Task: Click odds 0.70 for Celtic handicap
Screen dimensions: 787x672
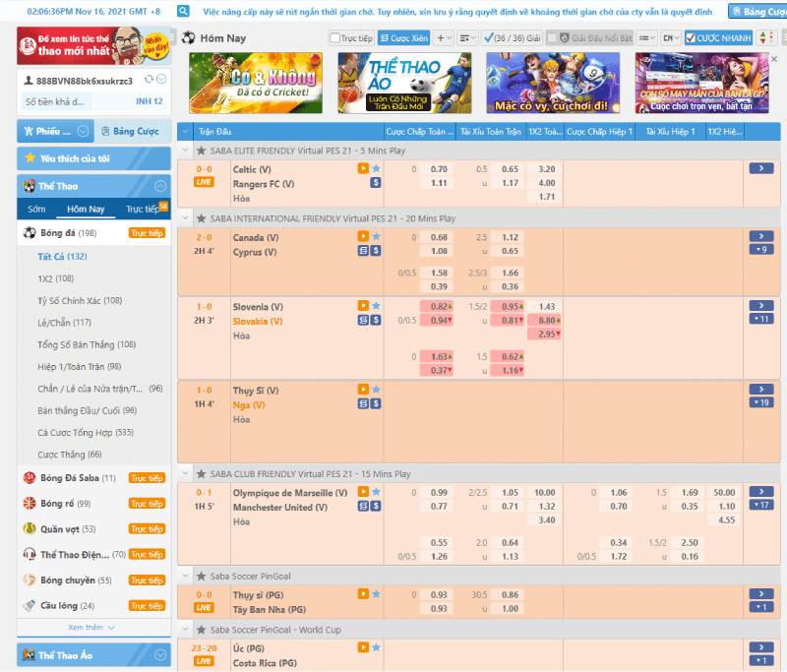Action: pos(439,169)
